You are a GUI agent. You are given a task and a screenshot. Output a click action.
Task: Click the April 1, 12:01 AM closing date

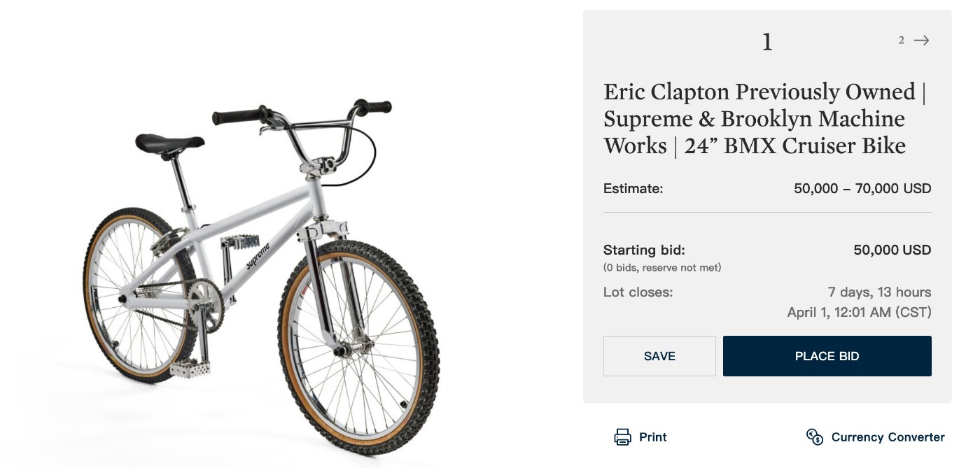tap(859, 313)
